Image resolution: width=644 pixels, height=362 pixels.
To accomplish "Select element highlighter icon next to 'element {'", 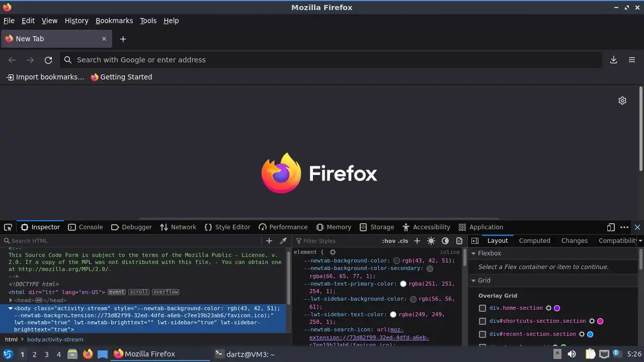I will [x=333, y=252].
